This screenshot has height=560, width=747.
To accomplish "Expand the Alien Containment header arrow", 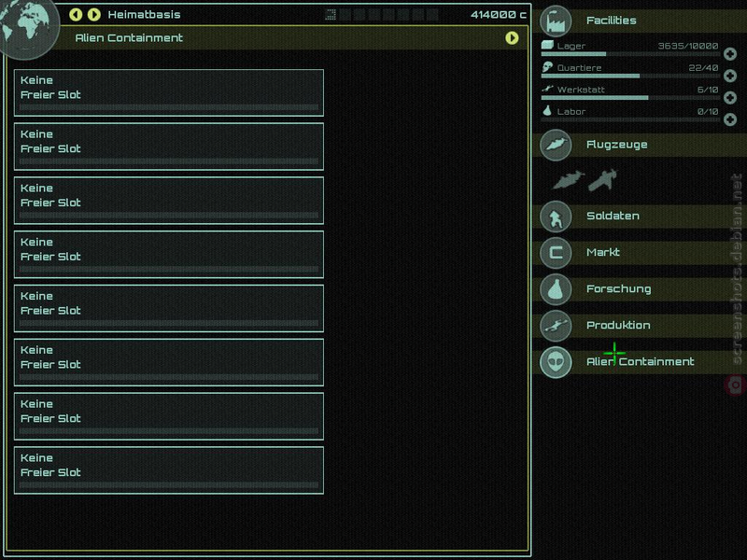I will (512, 38).
